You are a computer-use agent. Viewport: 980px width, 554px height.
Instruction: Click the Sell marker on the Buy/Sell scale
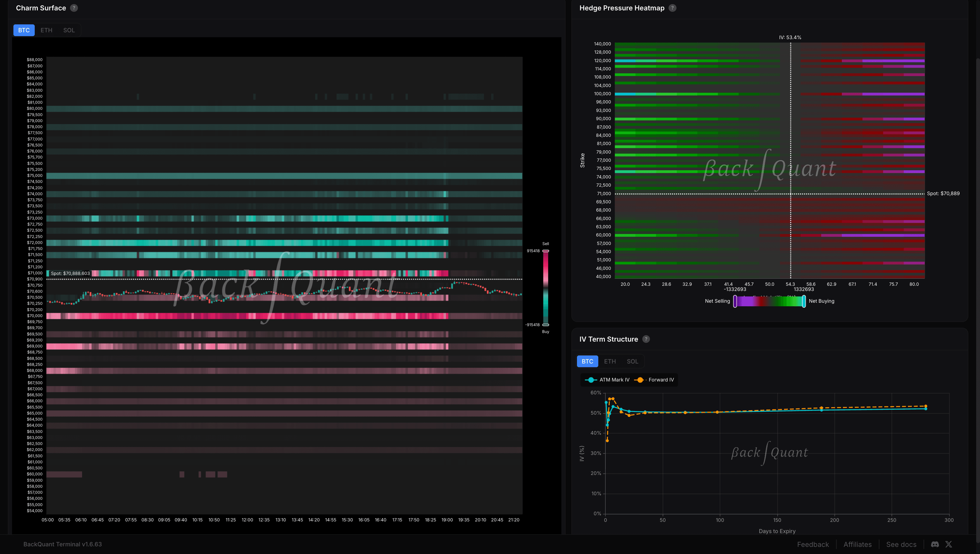coord(546,250)
